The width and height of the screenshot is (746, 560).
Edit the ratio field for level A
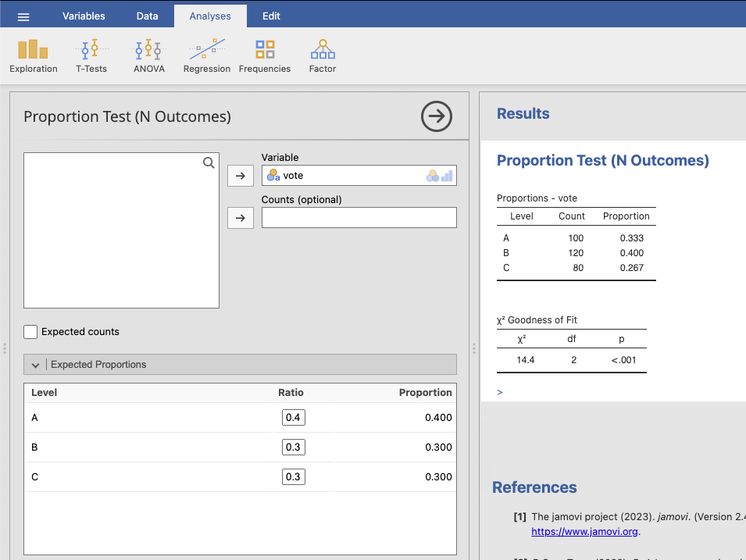pos(294,418)
